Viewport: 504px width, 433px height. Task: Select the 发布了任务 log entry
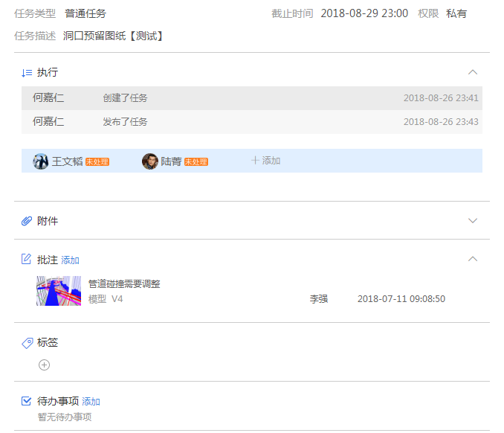(125, 122)
